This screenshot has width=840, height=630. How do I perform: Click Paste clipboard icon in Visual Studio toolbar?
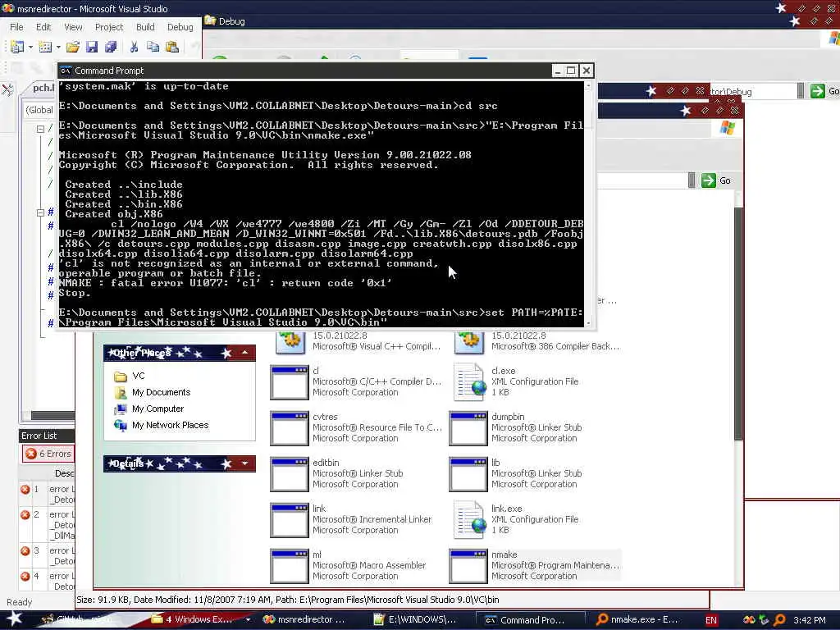click(x=172, y=47)
